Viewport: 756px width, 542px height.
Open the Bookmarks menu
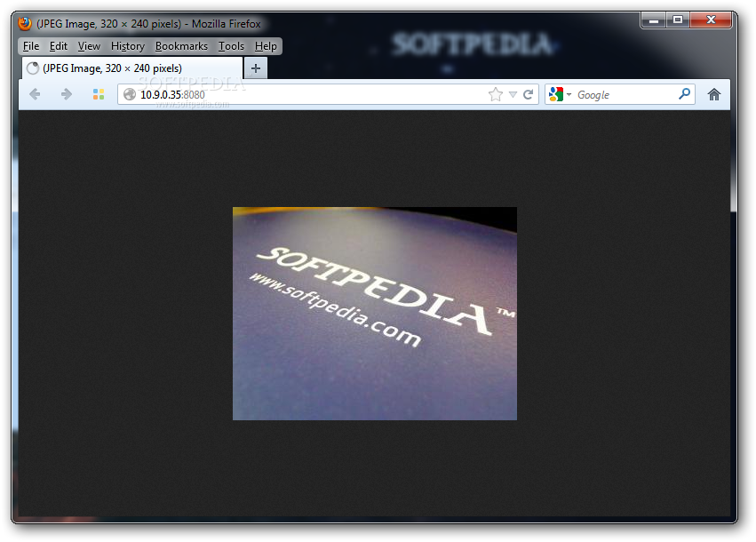(x=181, y=46)
